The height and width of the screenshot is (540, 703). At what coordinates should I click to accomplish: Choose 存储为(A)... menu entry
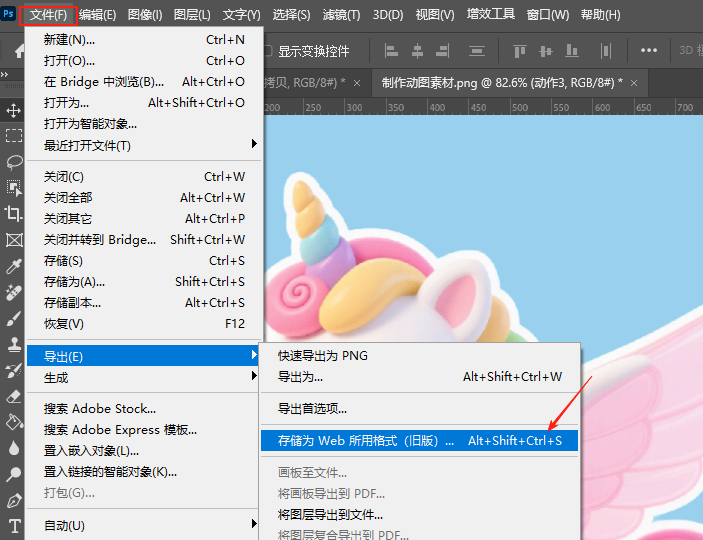coord(143,281)
